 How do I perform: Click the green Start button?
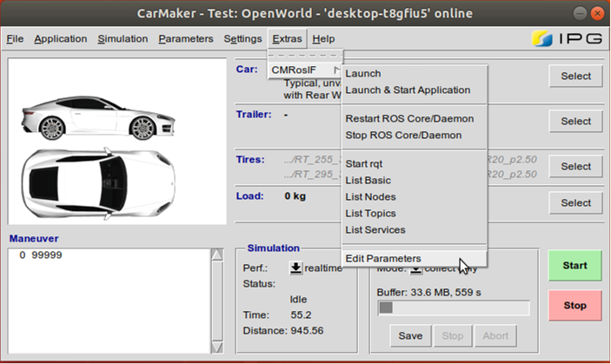[574, 266]
